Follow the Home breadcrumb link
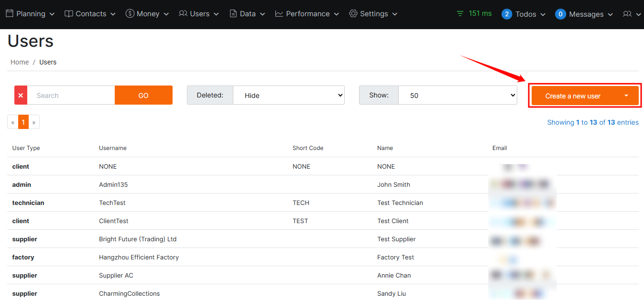Viewport: 644px width, 301px height. pyautogui.click(x=20, y=62)
